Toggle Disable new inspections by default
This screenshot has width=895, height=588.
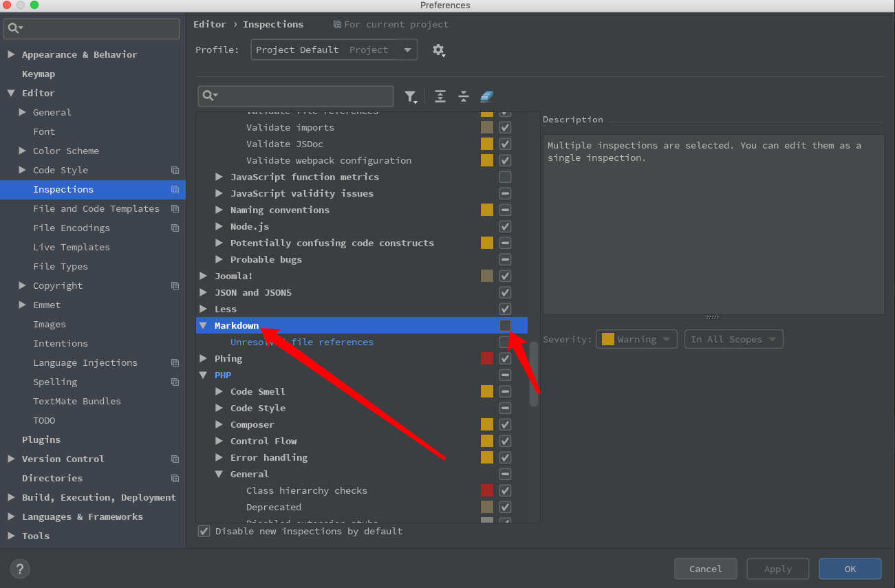click(x=204, y=532)
